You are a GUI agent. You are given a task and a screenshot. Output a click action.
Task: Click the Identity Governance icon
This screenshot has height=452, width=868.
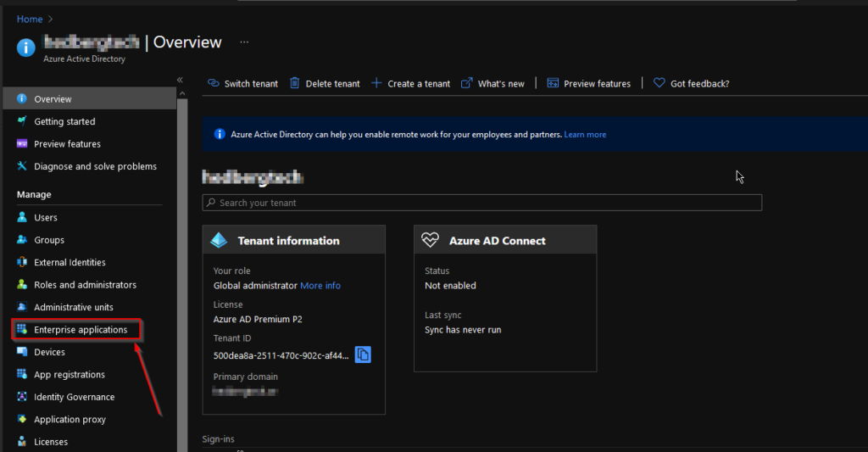pos(21,397)
